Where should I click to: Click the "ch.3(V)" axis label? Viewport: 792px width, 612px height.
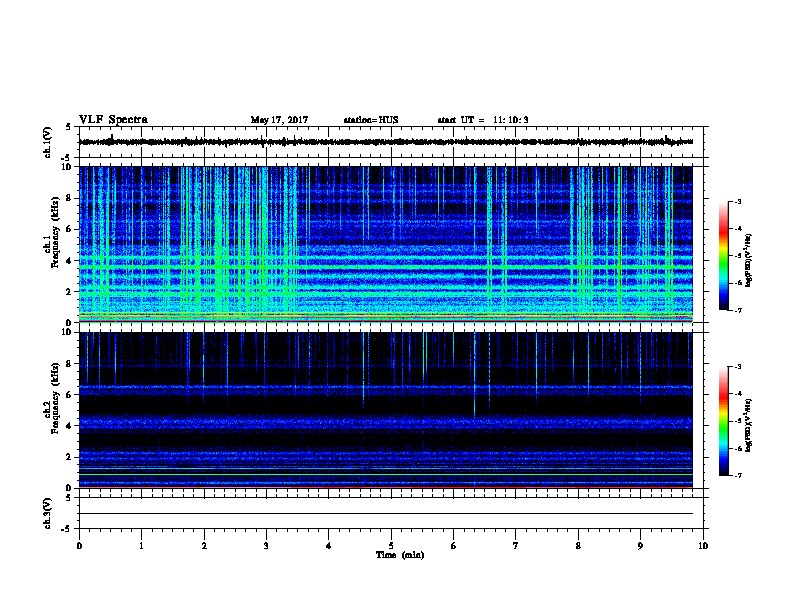point(48,513)
